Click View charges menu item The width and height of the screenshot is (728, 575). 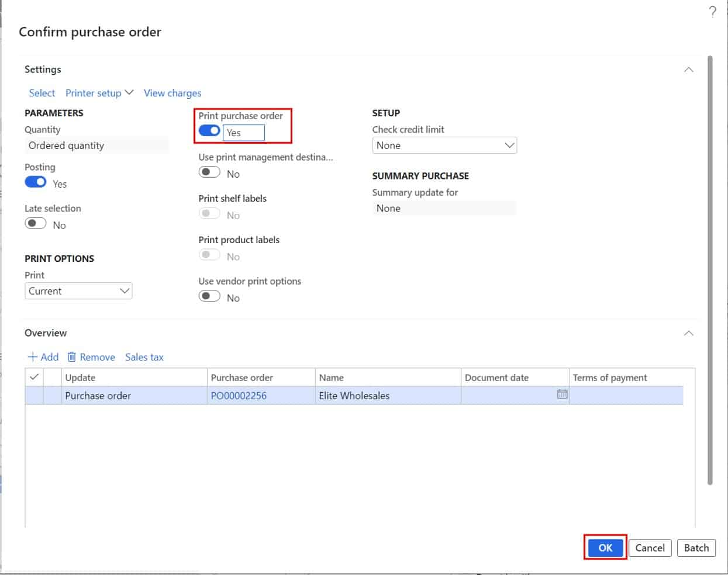click(172, 93)
